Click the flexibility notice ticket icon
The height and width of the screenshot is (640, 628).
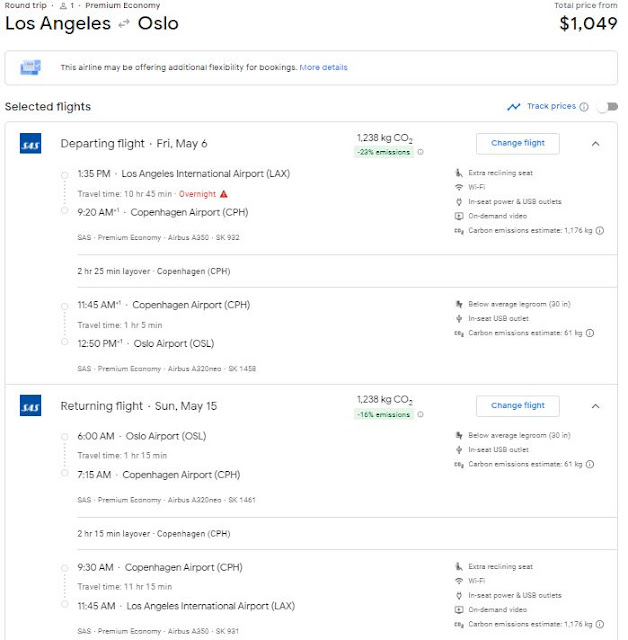[x=30, y=68]
